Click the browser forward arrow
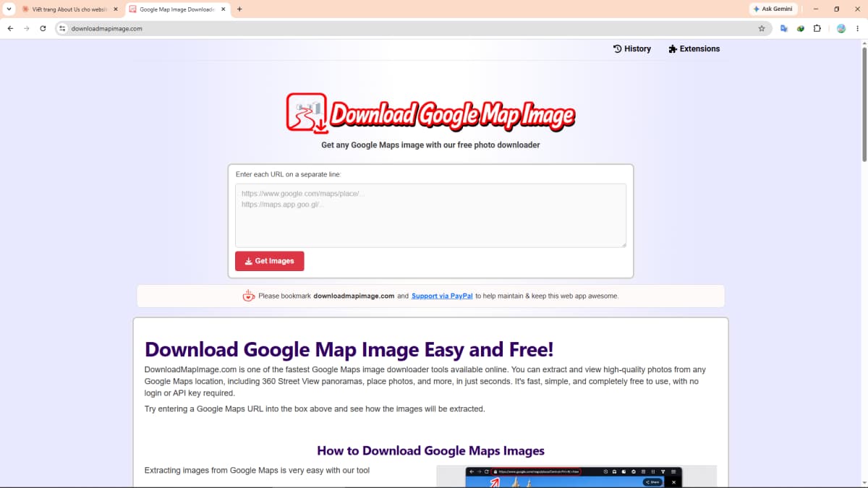 (x=27, y=28)
